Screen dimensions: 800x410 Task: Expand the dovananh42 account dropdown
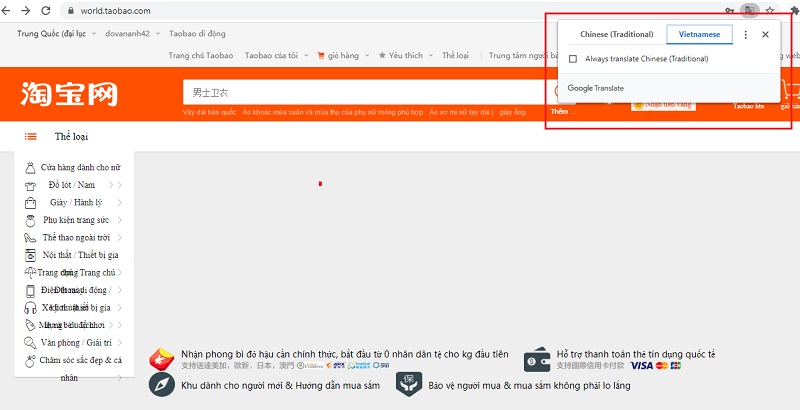pyautogui.click(x=158, y=34)
